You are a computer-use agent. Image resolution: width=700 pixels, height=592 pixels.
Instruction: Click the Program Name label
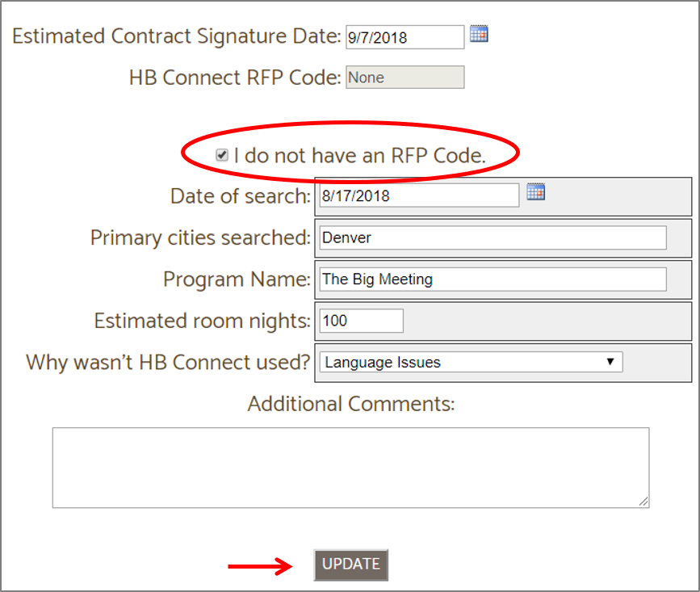(x=237, y=279)
